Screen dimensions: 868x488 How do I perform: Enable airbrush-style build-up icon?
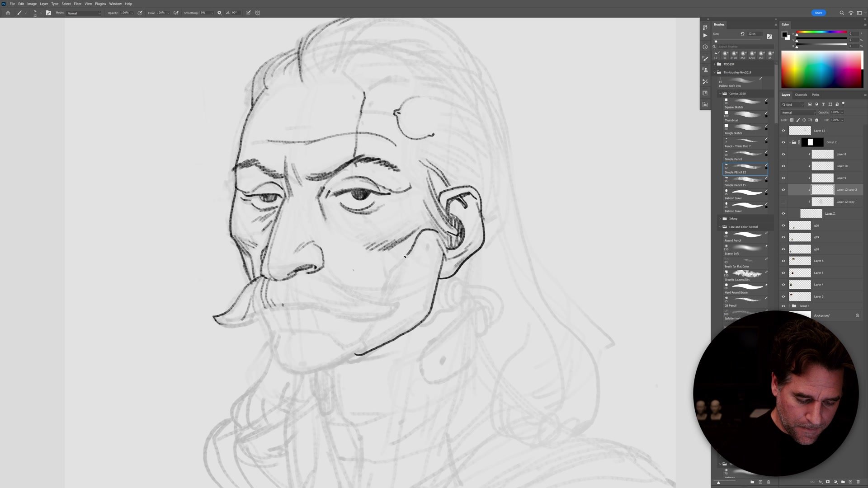[x=176, y=13]
